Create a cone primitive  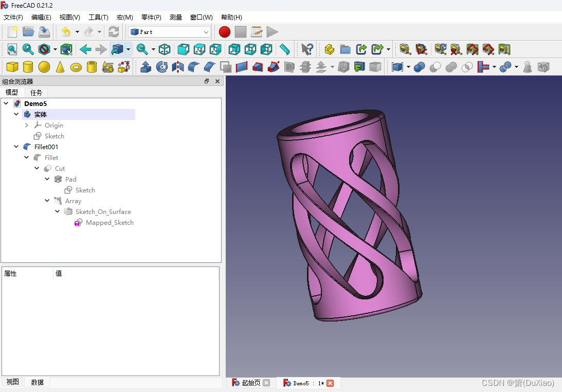coord(60,67)
